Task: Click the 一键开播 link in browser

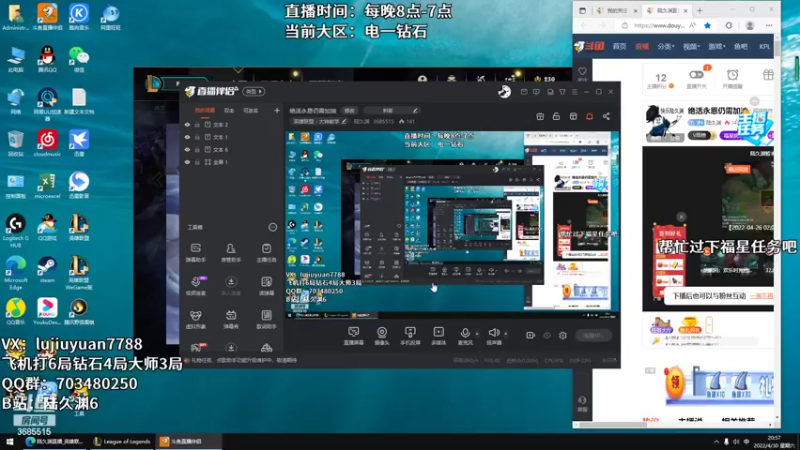Action: tap(761, 296)
